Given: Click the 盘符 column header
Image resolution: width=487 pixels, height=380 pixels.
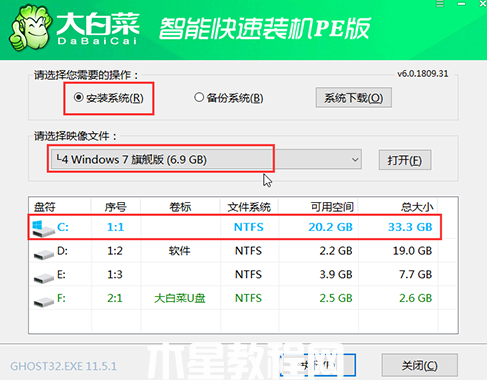Looking at the screenshot, I should click(44, 207).
